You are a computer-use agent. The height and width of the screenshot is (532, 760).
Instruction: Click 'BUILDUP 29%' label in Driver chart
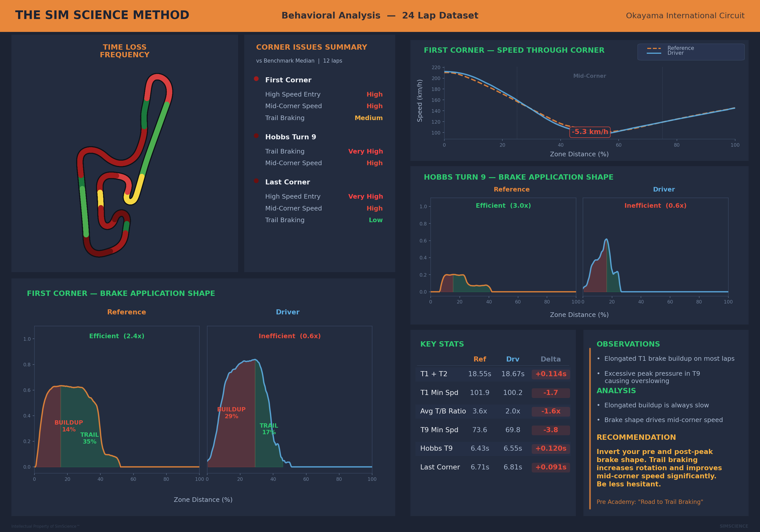[231, 412]
